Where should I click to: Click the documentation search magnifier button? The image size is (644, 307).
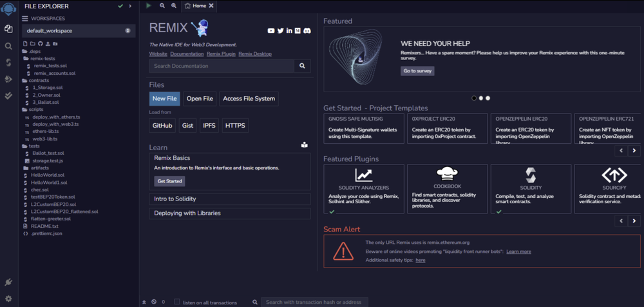point(302,66)
